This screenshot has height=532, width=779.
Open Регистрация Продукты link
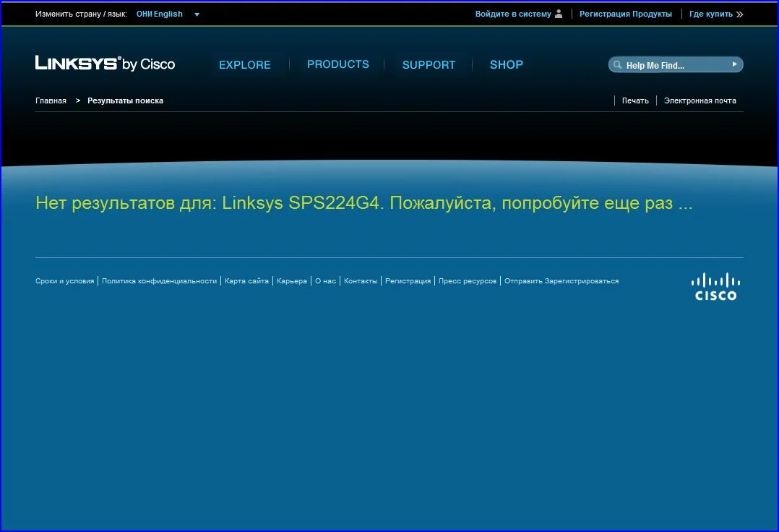626,14
